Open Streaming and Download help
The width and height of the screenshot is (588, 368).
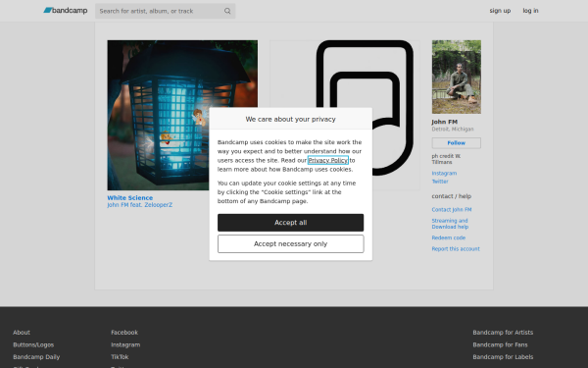pos(450,224)
